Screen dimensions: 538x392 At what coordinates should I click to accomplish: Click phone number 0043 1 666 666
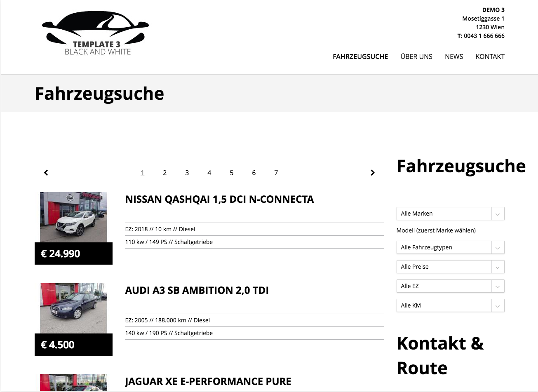tap(484, 36)
